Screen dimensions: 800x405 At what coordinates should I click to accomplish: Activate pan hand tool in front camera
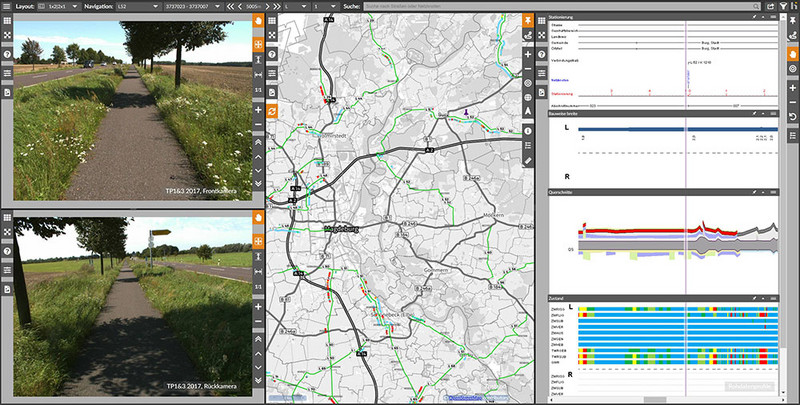(x=258, y=21)
